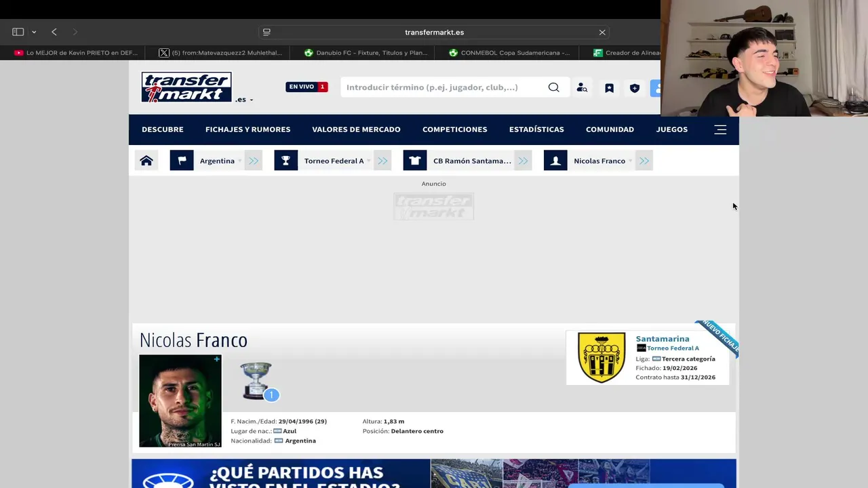Screen dimensions: 868x488
Task: Open the COMPETICIONES menu
Action: 455,129
